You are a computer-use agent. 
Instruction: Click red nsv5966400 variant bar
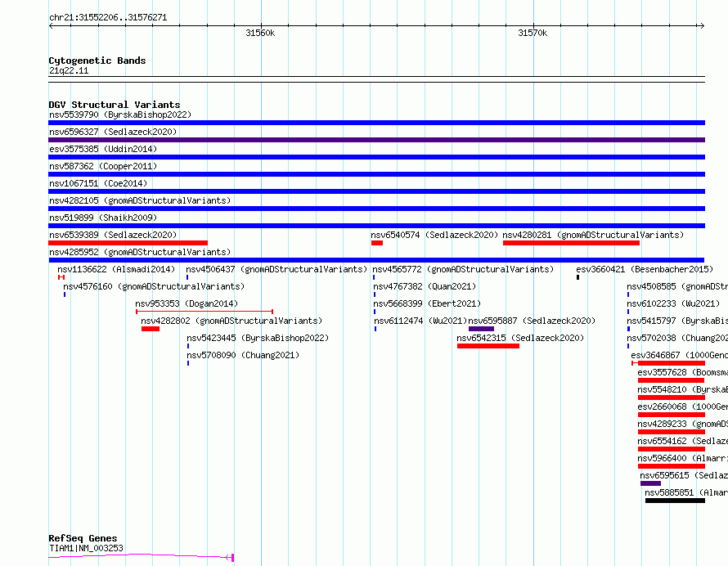pos(672,466)
